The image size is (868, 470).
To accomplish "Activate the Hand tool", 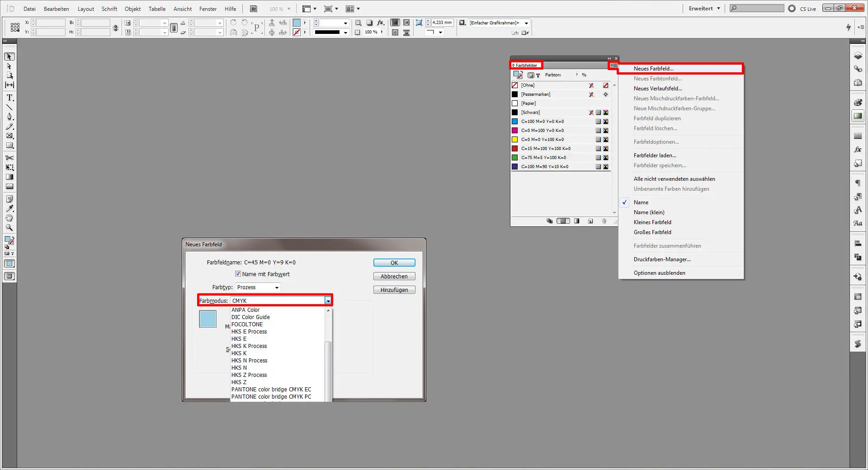I will 9,218.
